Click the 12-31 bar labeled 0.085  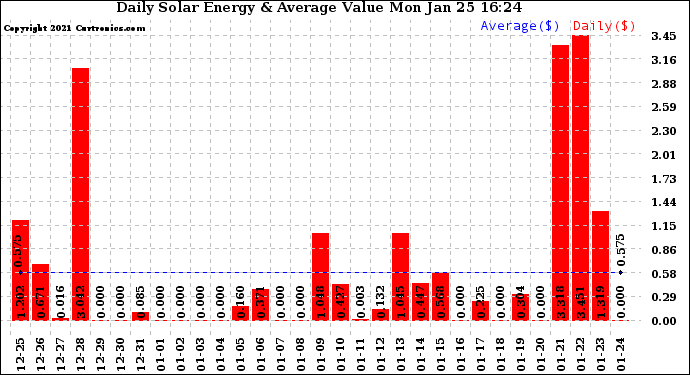pos(140,316)
